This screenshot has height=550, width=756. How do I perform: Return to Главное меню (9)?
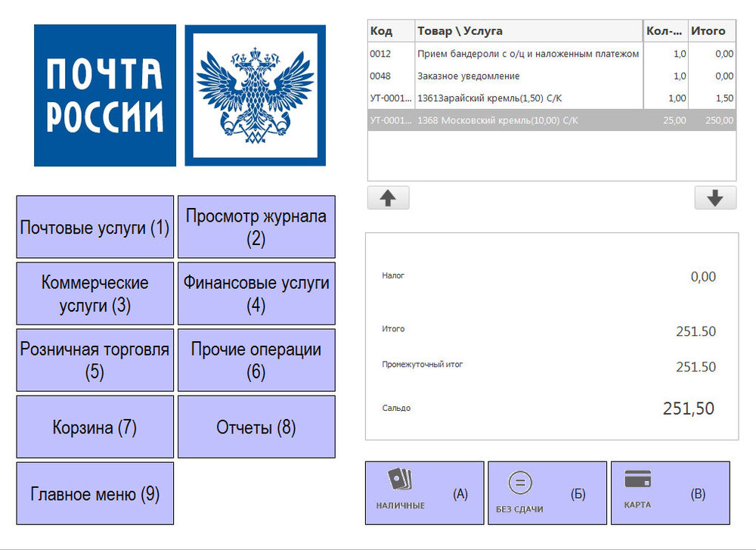coord(95,493)
